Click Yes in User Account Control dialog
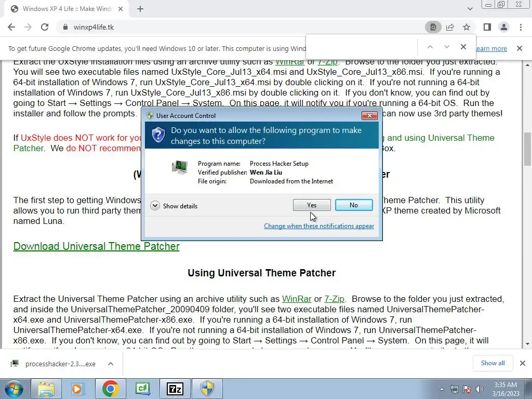This screenshot has width=532, height=399. tap(312, 205)
